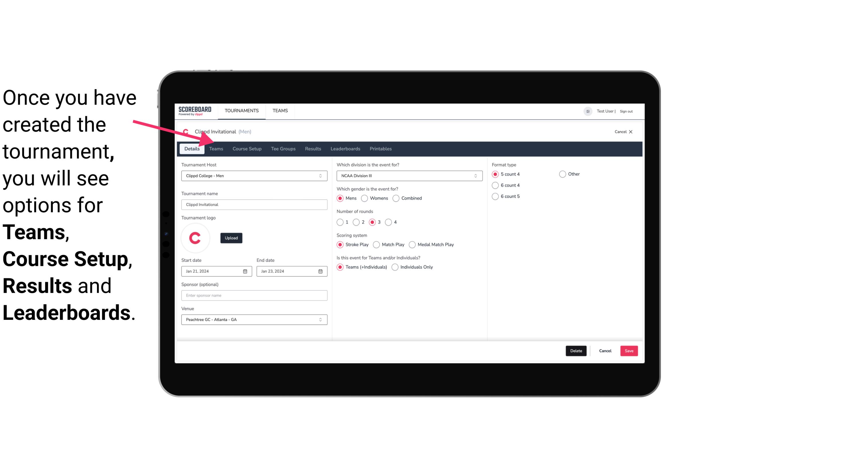Click the tournament host logo icon
The image size is (868, 467).
click(x=195, y=238)
